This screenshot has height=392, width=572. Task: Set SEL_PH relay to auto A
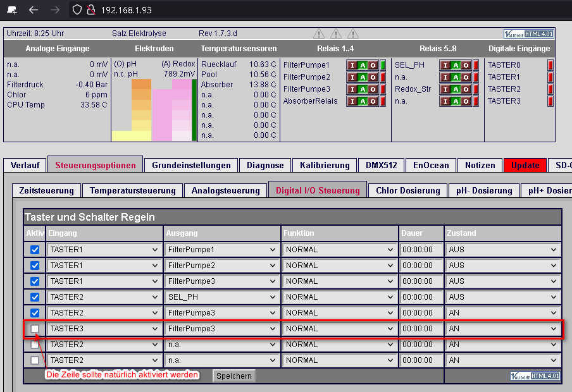point(456,65)
